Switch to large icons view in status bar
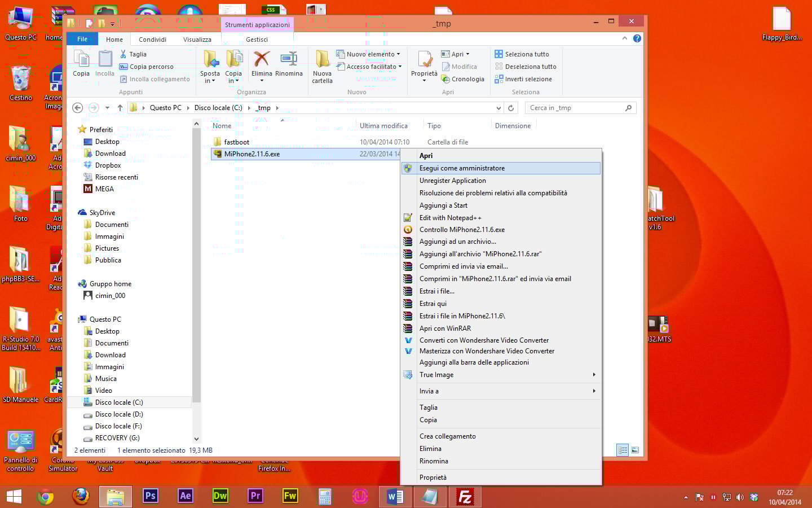 (635, 450)
